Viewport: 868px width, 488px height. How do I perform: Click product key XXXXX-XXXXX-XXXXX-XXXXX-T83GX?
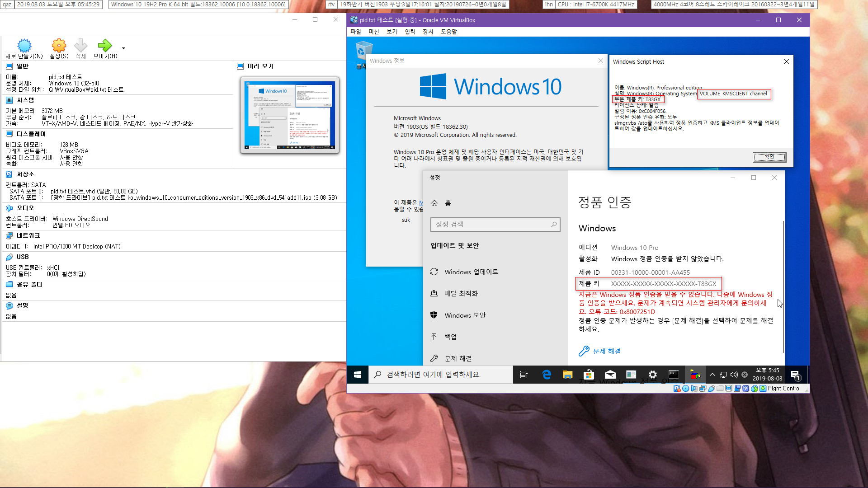tap(663, 284)
